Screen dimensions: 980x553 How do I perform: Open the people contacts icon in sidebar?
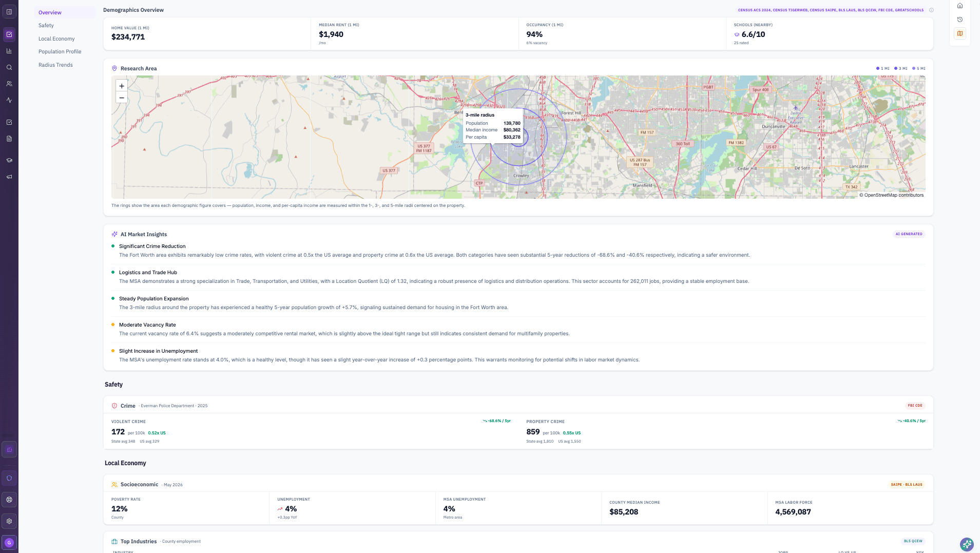point(9,84)
